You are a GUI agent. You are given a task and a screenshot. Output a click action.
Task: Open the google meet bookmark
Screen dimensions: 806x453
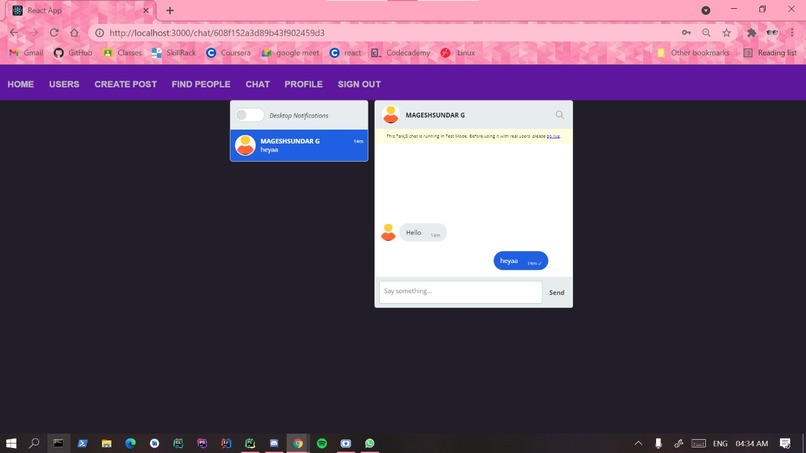[290, 53]
